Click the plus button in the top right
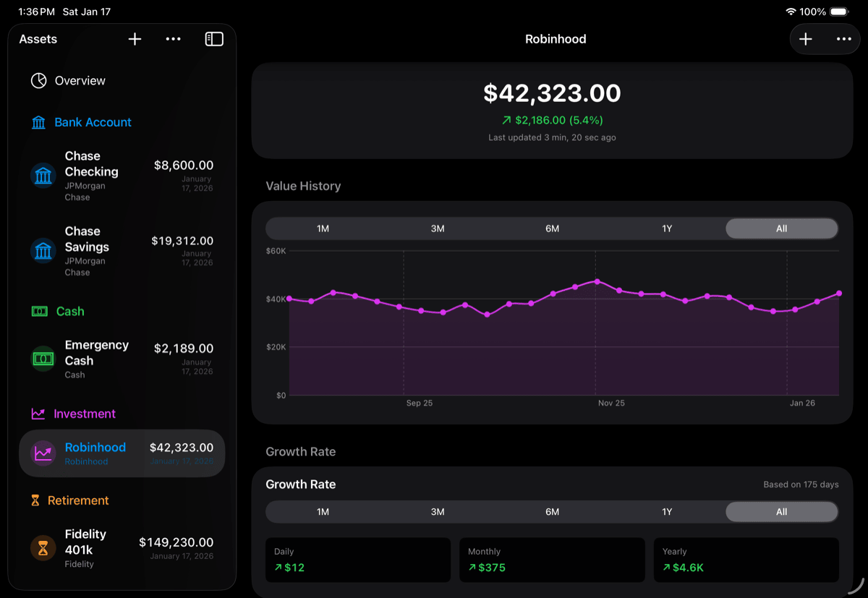Screen dimensions: 868x598 pos(806,39)
